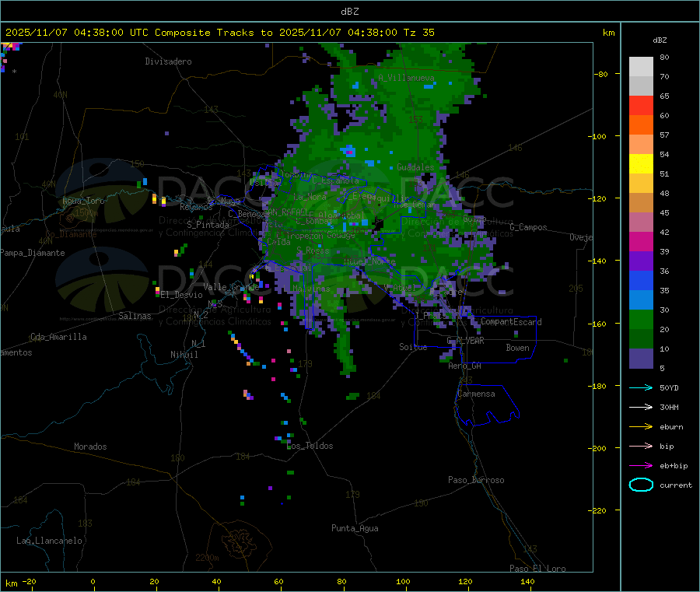Click the Soitue map label

tap(413, 347)
